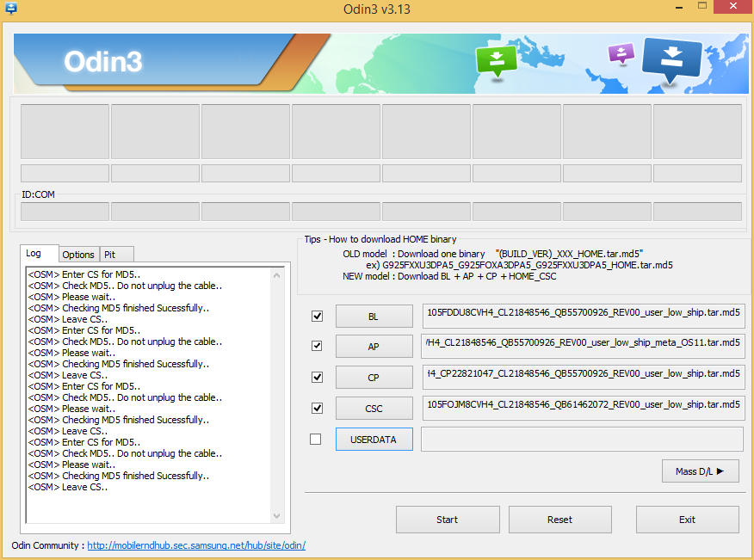Click the BL button to choose bootloader file

pyautogui.click(x=374, y=317)
